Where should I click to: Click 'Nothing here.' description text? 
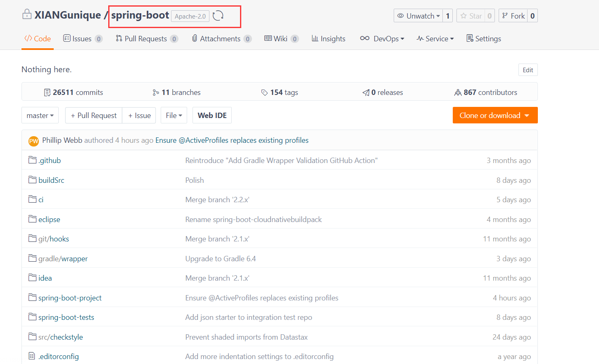[x=47, y=69]
